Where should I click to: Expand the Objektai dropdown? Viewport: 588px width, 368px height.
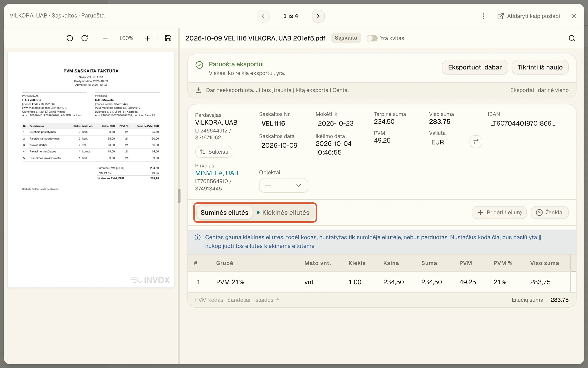coord(284,185)
